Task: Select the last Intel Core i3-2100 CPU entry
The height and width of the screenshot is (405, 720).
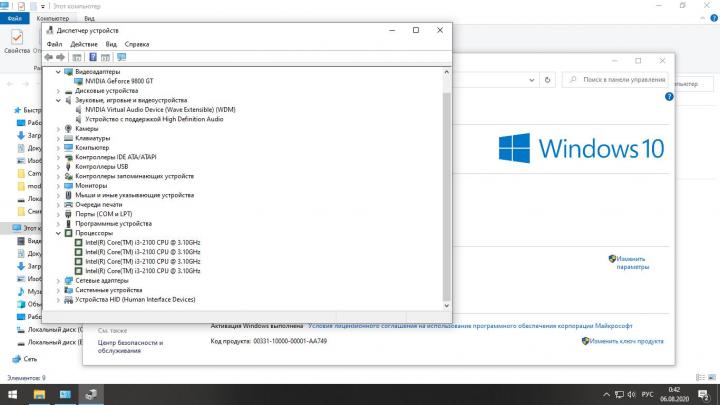Action: [142, 271]
